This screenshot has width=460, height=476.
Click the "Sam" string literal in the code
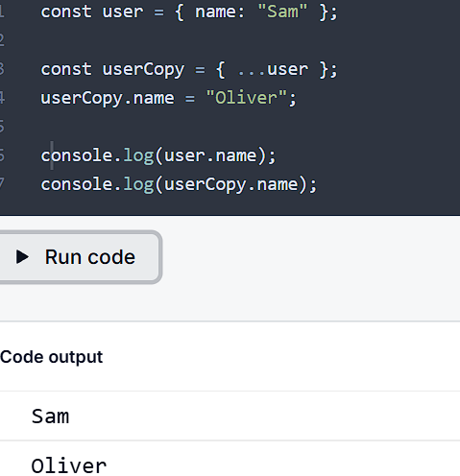coord(282,12)
